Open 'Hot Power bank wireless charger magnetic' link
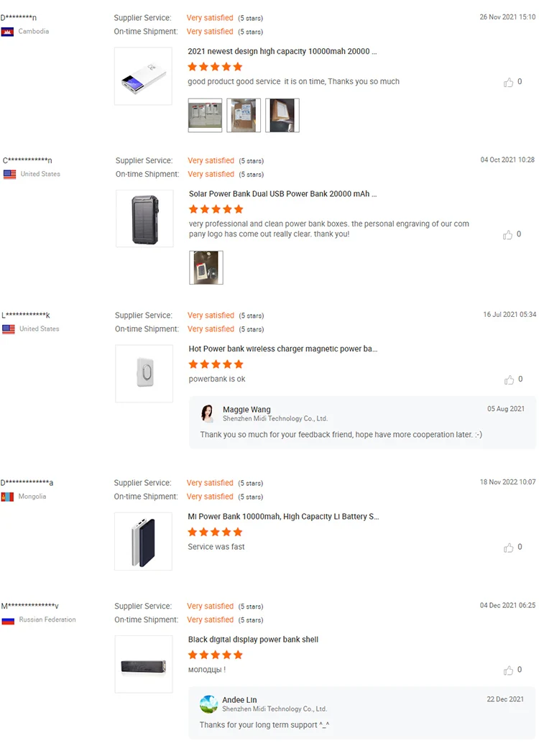 (x=282, y=349)
